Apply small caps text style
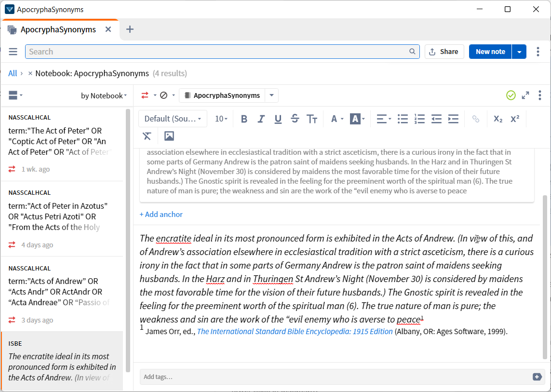Screen dimensions: 551x392 (312, 119)
